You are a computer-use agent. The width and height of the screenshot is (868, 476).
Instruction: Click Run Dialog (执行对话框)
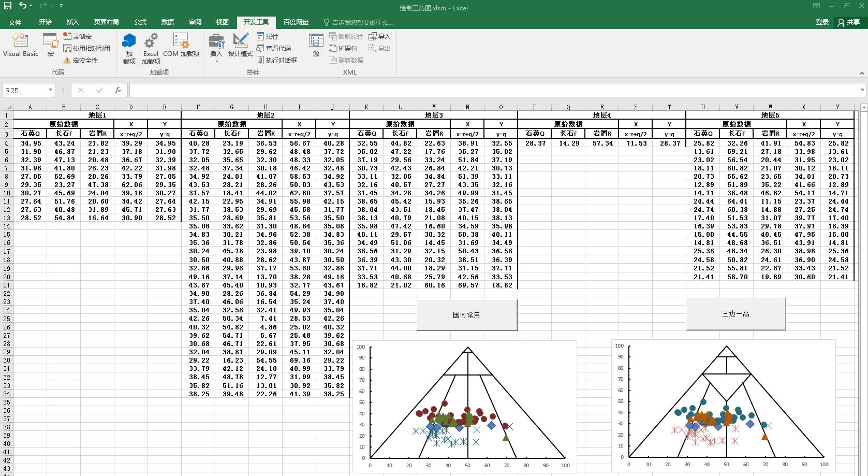277,60
